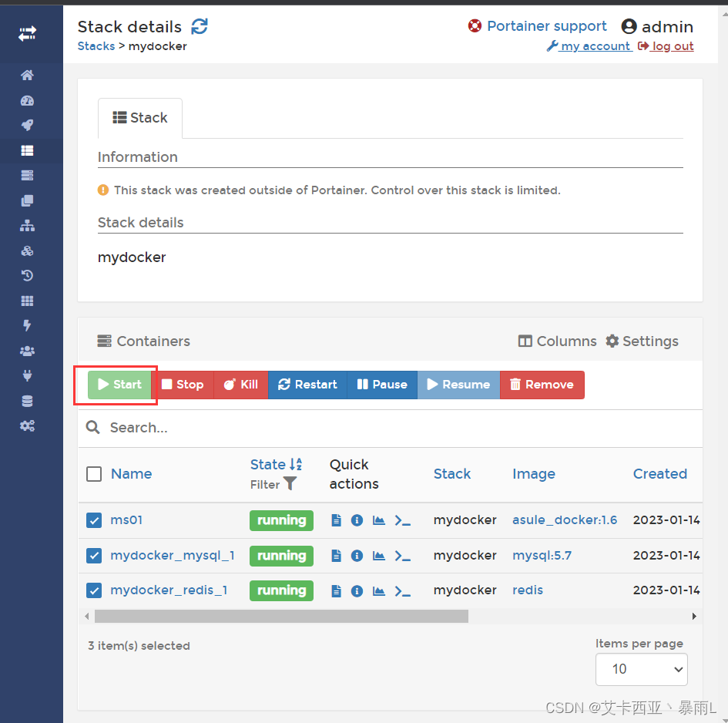Focus the containers Search field
728x723 pixels.
point(390,428)
